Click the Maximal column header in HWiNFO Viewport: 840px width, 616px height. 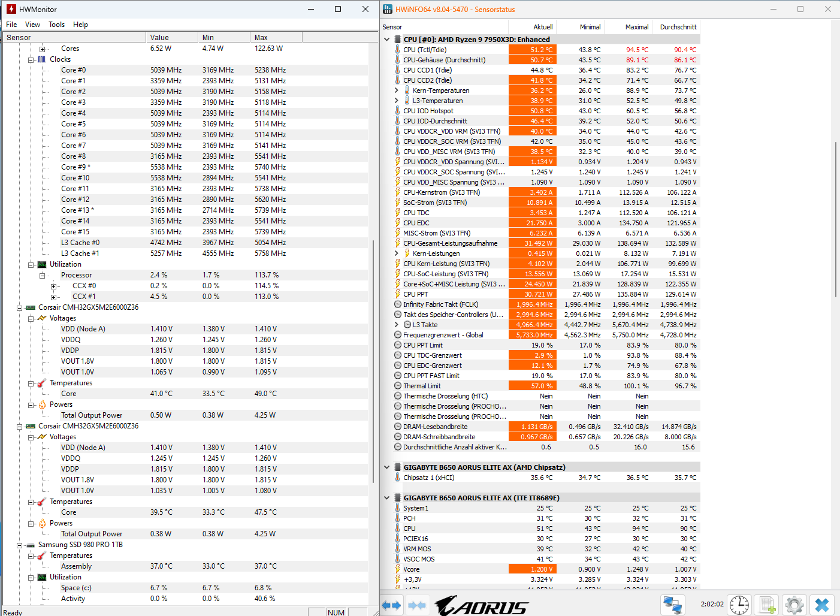(x=628, y=27)
